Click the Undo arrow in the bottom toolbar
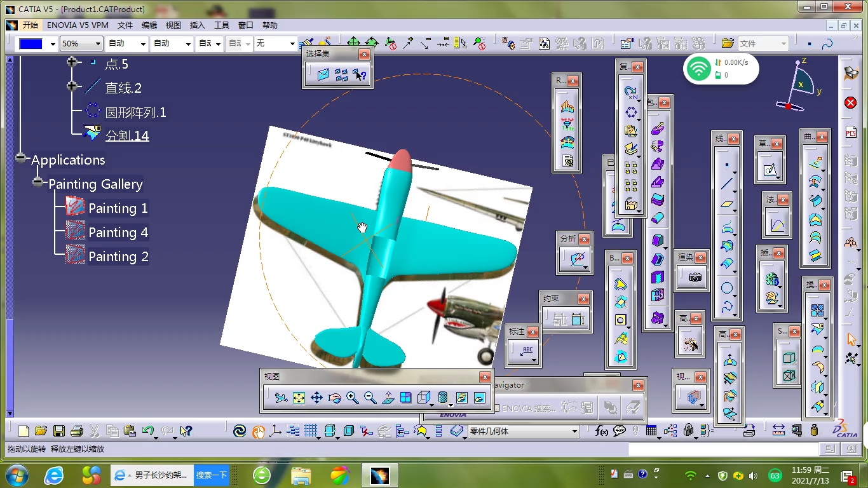Image resolution: width=868 pixels, height=488 pixels. point(148,431)
